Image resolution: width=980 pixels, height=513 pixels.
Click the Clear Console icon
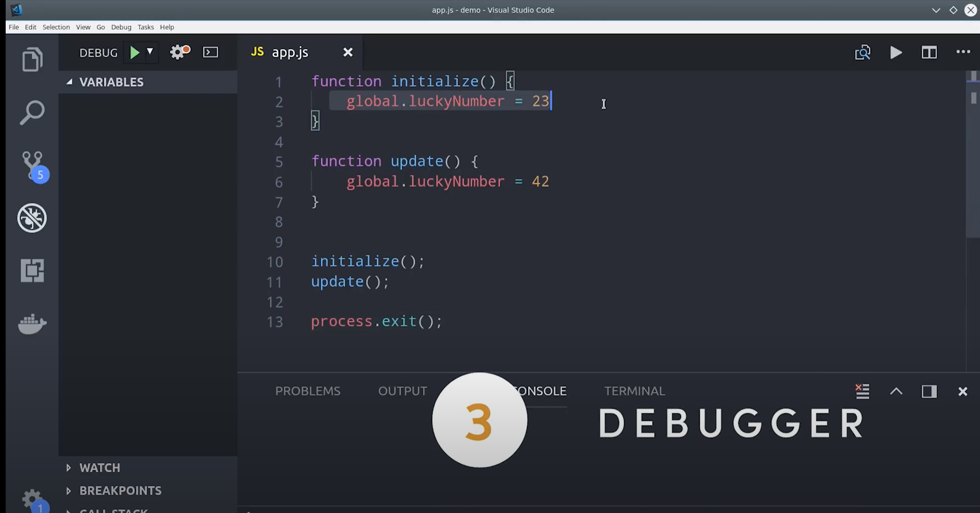click(x=862, y=391)
